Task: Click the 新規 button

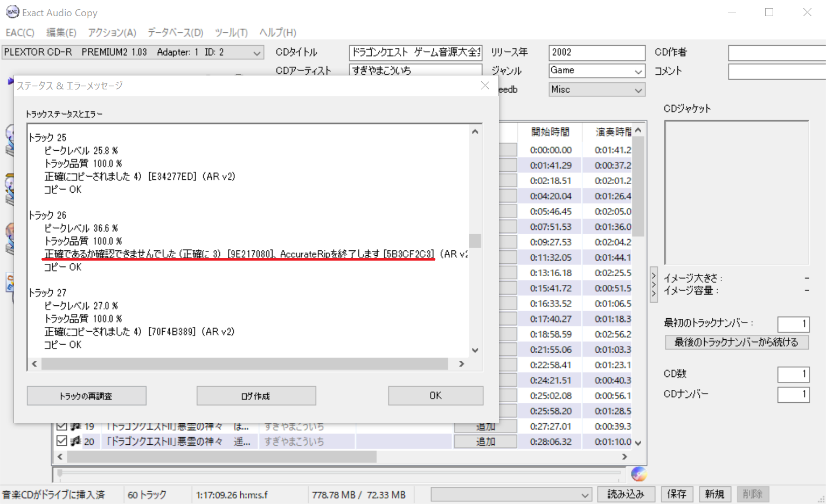Action: pyautogui.click(x=714, y=494)
